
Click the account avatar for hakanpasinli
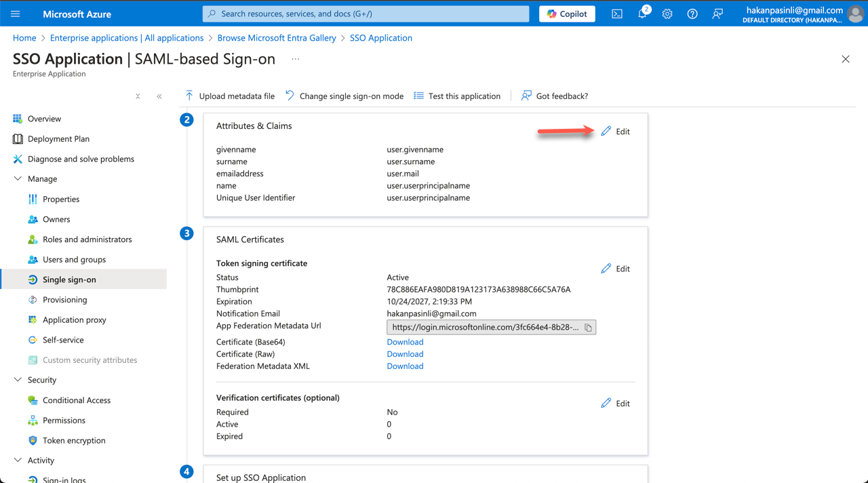click(x=855, y=14)
